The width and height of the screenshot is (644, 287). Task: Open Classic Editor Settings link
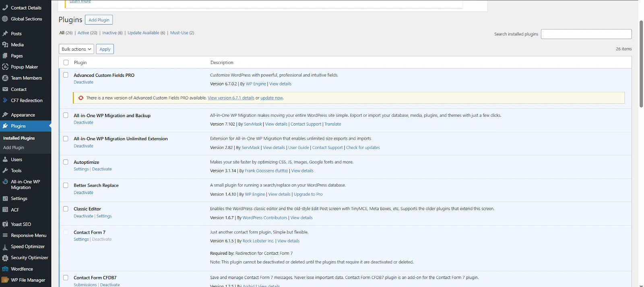[104, 216]
